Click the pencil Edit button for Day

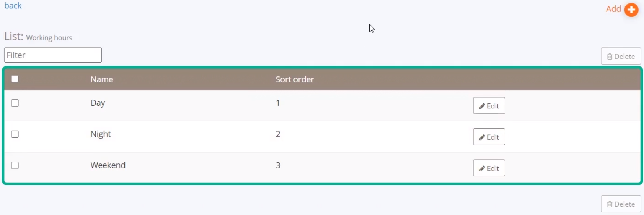(x=489, y=106)
